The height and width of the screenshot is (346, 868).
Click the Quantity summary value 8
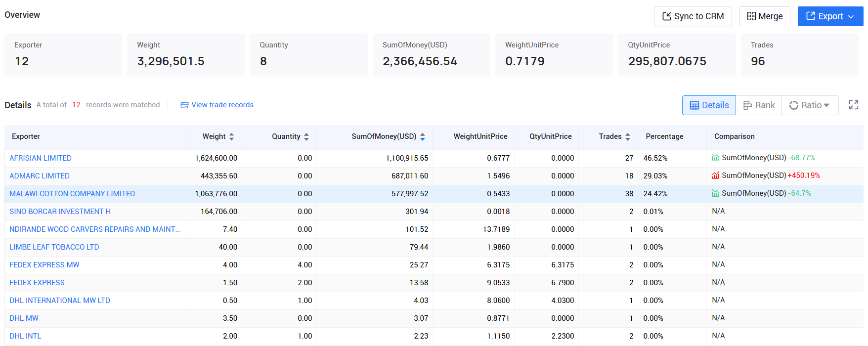263,61
